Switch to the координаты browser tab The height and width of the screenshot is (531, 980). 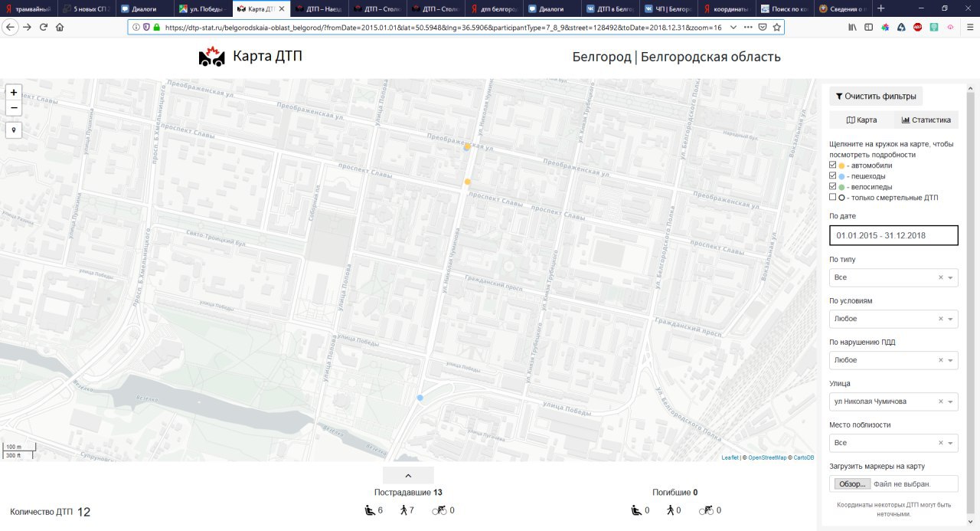pos(727,8)
